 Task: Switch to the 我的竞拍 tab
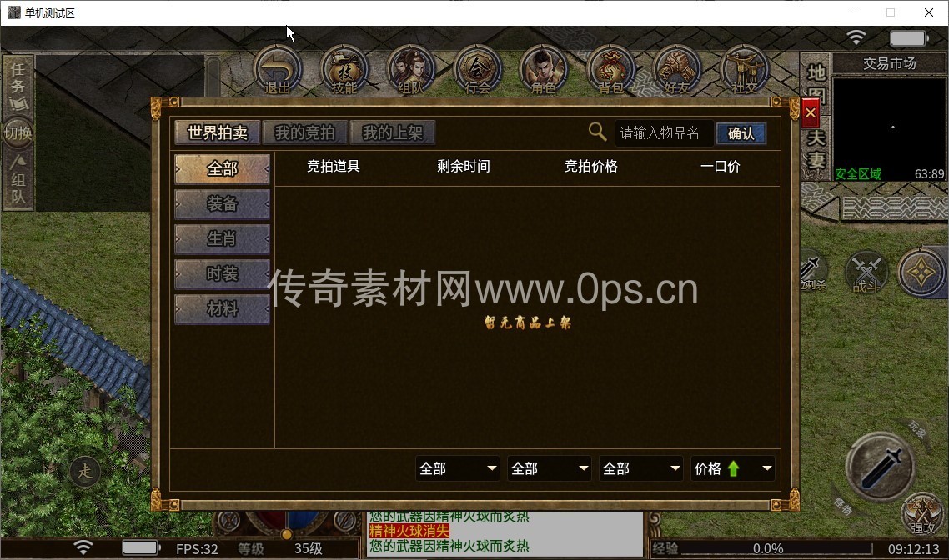click(304, 132)
